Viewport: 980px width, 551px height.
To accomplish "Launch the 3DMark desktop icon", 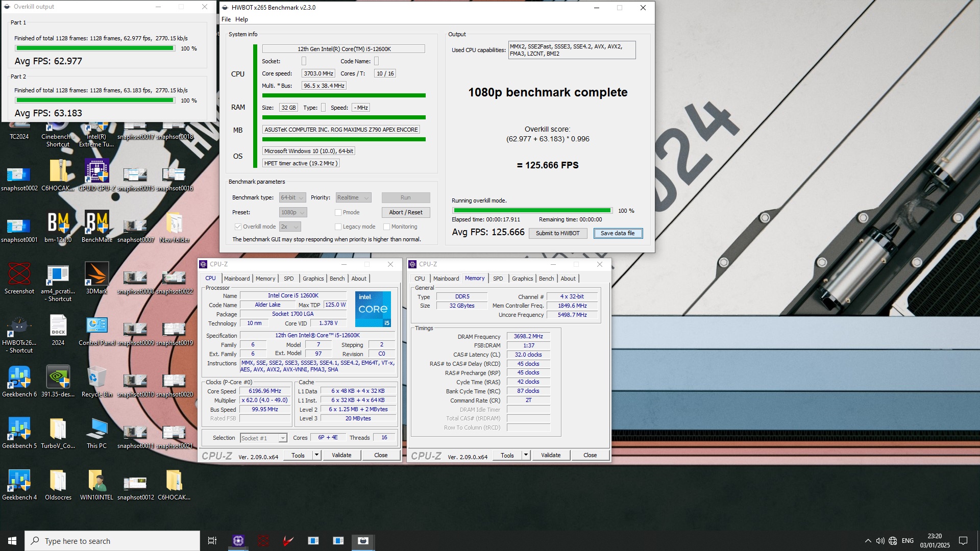I will pos(97,278).
